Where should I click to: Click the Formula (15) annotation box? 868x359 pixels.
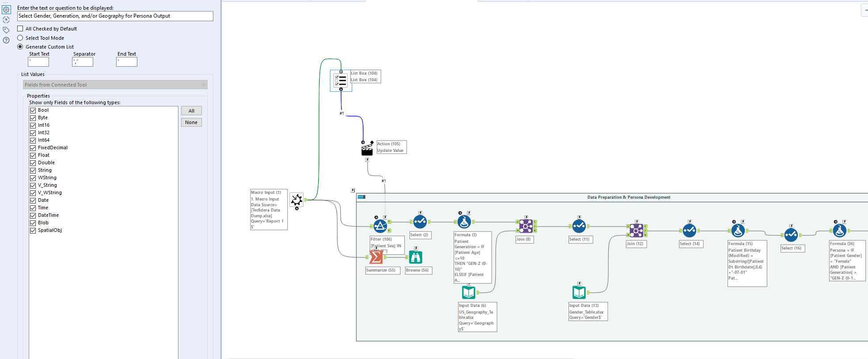coord(747,264)
